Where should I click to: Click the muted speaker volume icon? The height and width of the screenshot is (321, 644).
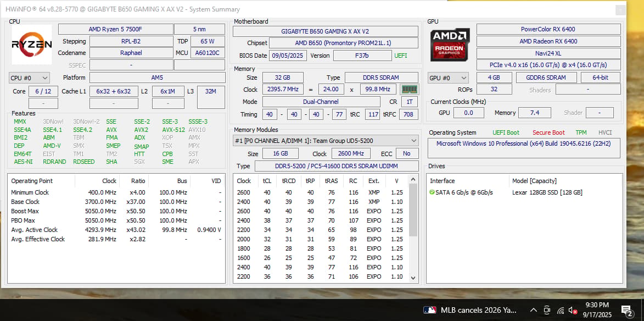[573, 310]
